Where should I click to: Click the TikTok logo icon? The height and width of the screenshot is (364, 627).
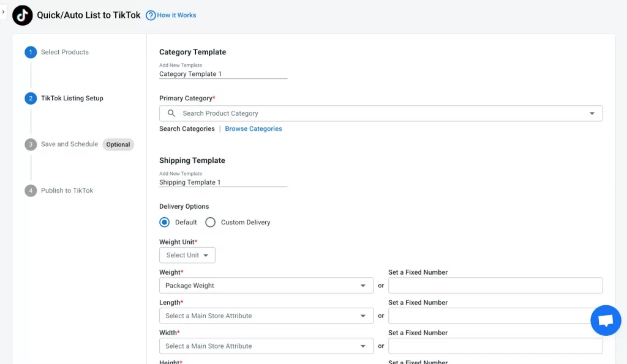click(23, 15)
